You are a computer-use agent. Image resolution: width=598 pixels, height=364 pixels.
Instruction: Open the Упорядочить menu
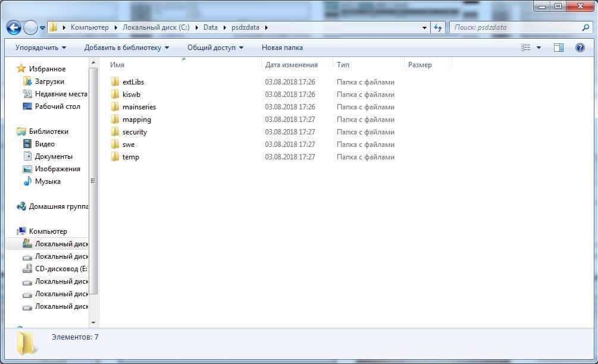click(41, 48)
